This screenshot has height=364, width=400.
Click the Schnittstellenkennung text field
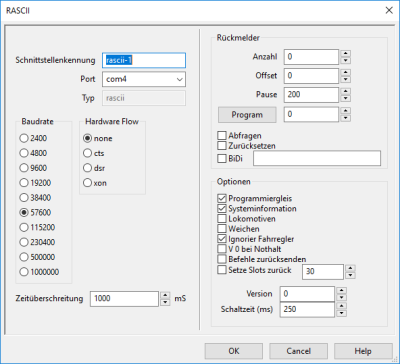[x=144, y=60]
